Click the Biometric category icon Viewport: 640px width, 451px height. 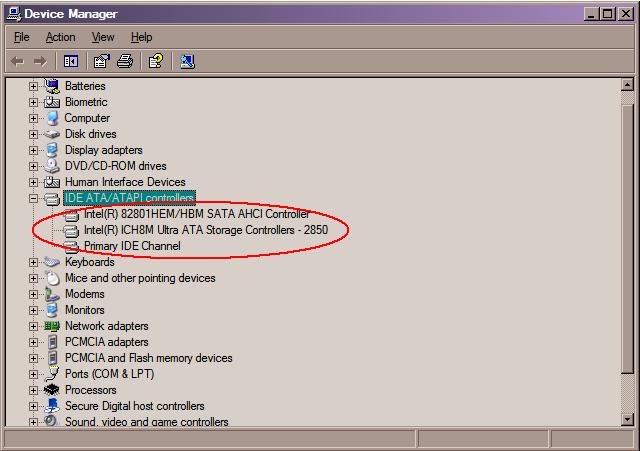52,102
